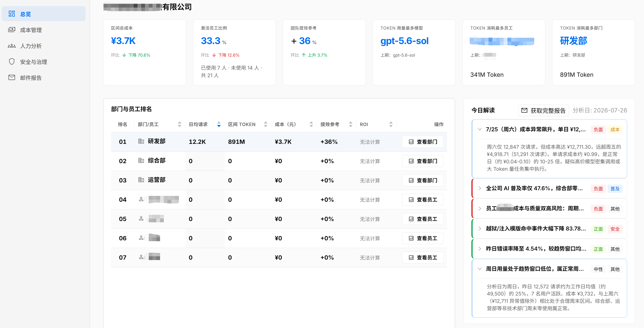This screenshot has height=328, width=644.
Task: Click 研发部 name in ranking table
Action: [156, 141]
